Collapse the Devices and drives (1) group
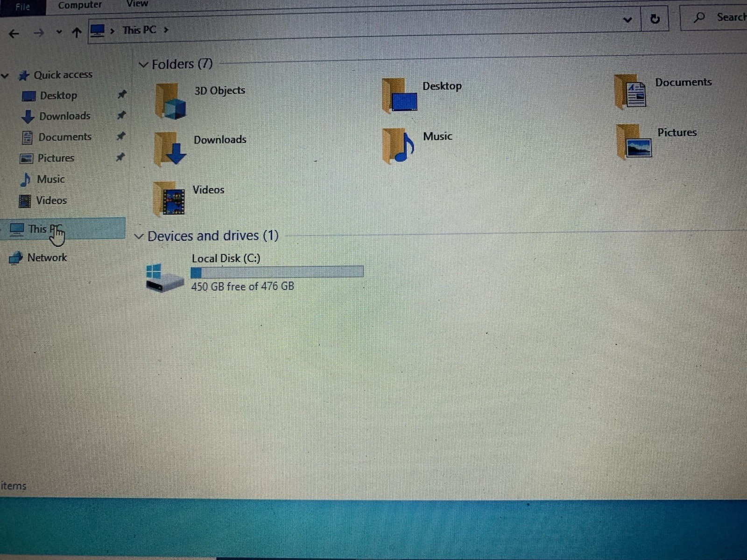 point(139,237)
